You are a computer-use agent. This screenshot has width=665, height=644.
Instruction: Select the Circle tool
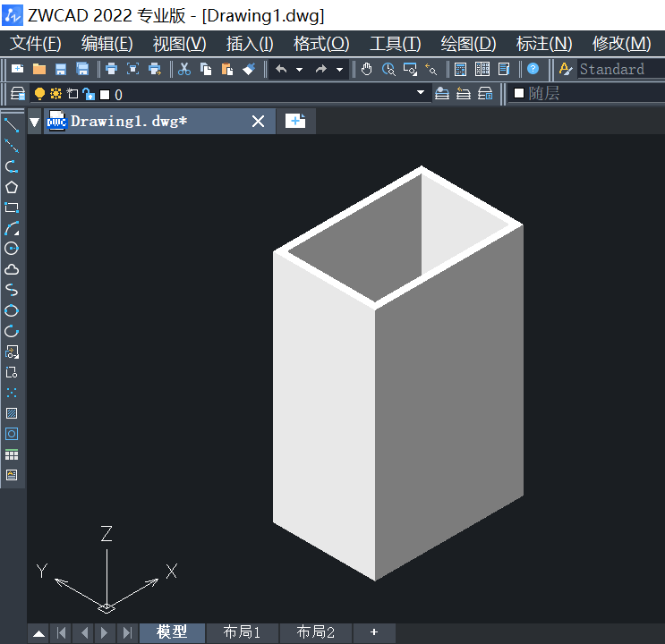pyautogui.click(x=12, y=249)
